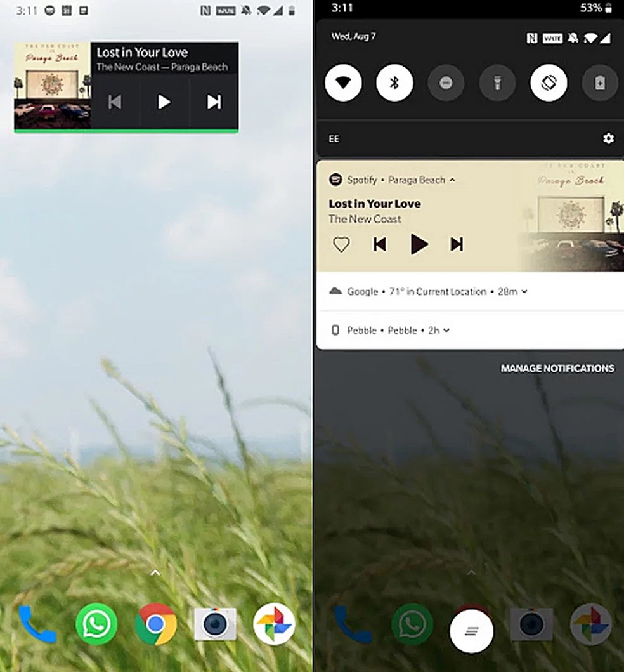Image resolution: width=624 pixels, height=672 pixels.
Task: Tap Spotify icon in notification header
Action: click(335, 180)
